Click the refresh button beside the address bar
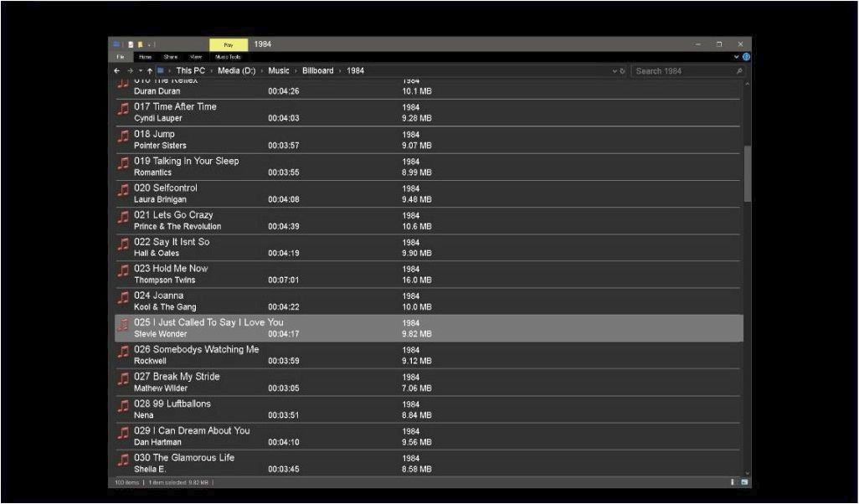The image size is (859, 504). pos(622,71)
